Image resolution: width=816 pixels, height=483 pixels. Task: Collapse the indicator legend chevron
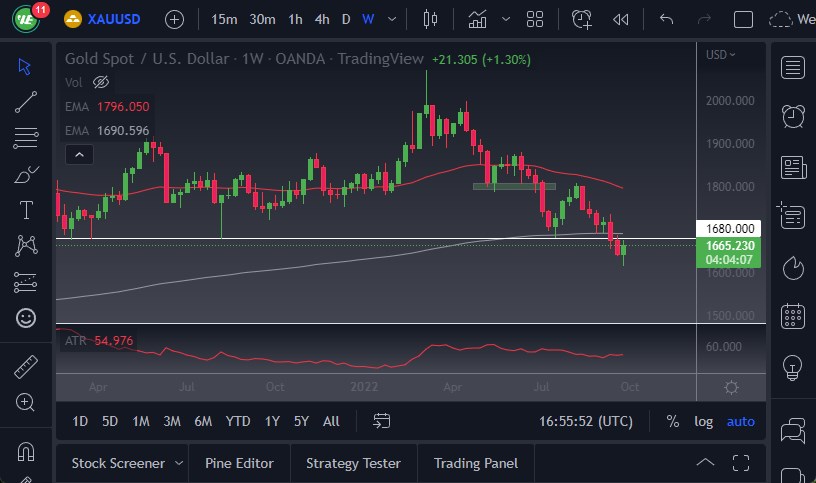tap(78, 154)
